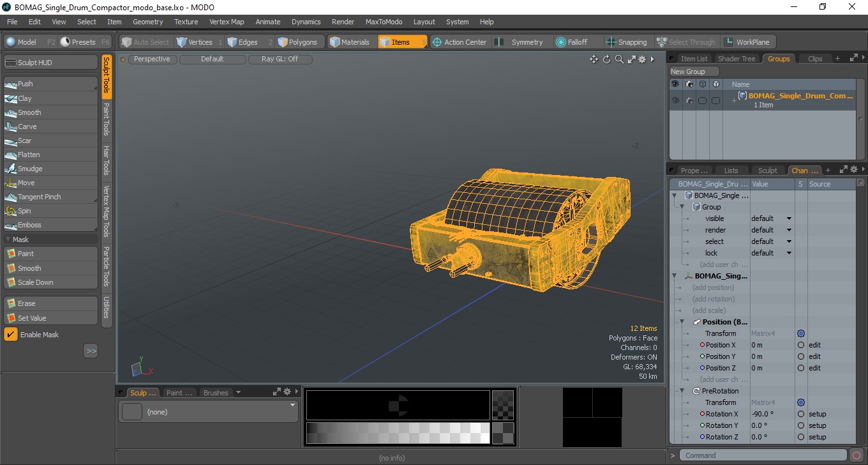This screenshot has width=868, height=465.
Task: Toggle Position Y keyframe circle
Action: (x=800, y=356)
